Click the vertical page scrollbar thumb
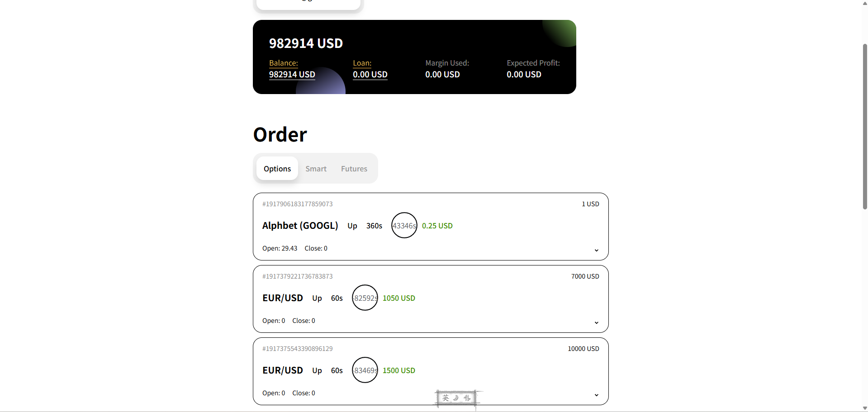This screenshot has height=412, width=868. click(x=865, y=127)
